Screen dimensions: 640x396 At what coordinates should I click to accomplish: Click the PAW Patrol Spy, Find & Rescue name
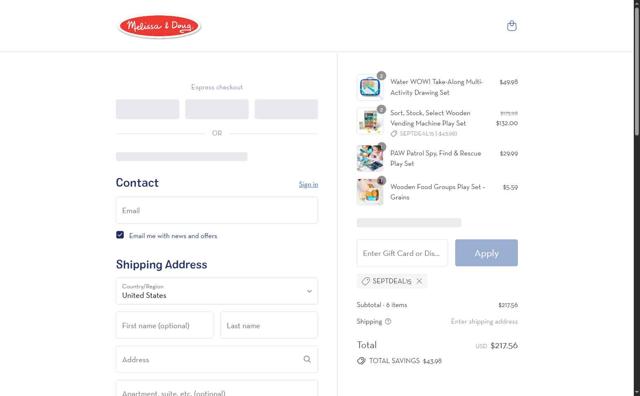(x=436, y=158)
